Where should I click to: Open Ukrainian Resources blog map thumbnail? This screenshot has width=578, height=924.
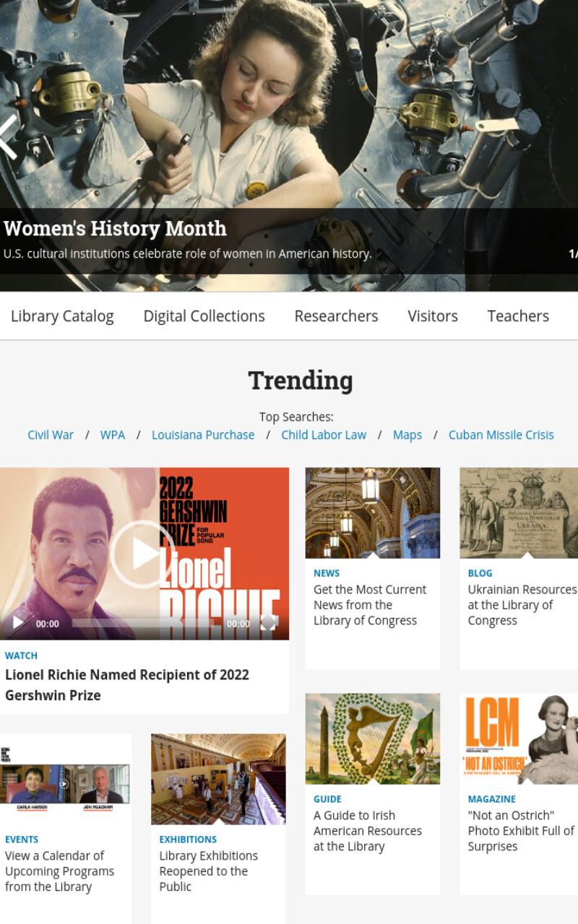point(519,513)
